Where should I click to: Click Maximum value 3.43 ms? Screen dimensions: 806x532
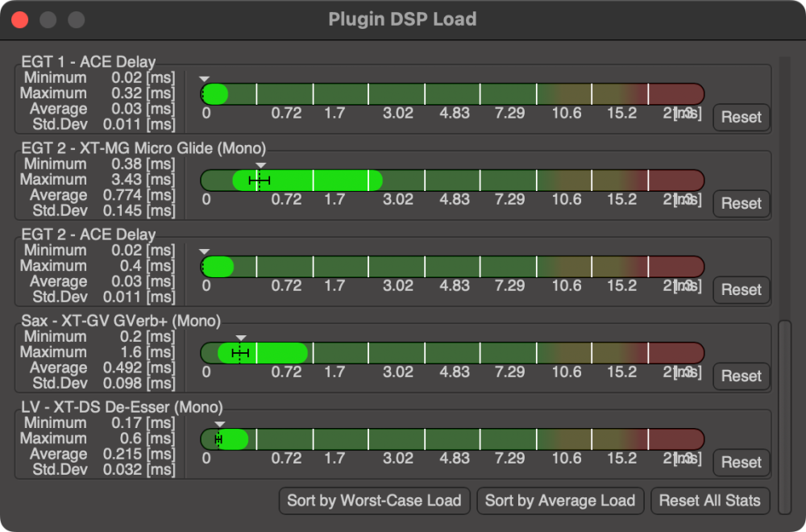[143, 180]
